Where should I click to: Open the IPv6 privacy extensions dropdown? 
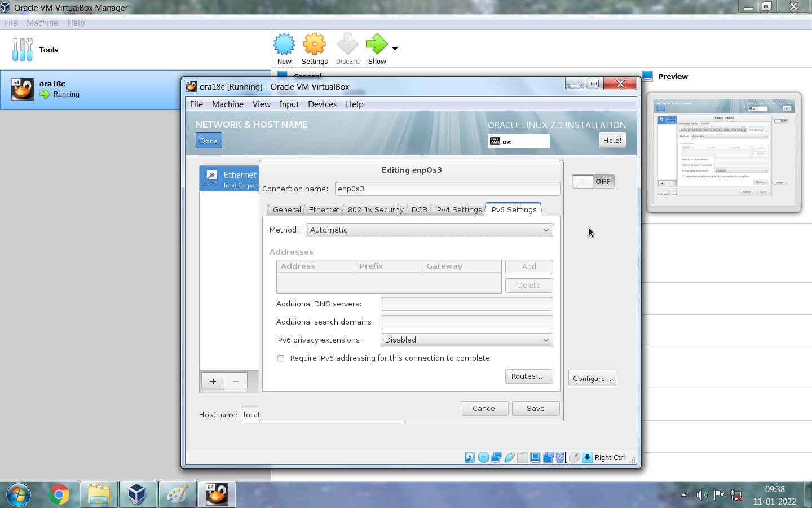(x=467, y=340)
